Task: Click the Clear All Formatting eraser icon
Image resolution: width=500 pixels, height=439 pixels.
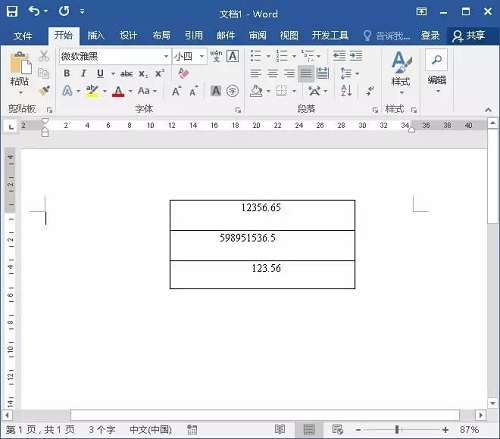Action: (184, 73)
